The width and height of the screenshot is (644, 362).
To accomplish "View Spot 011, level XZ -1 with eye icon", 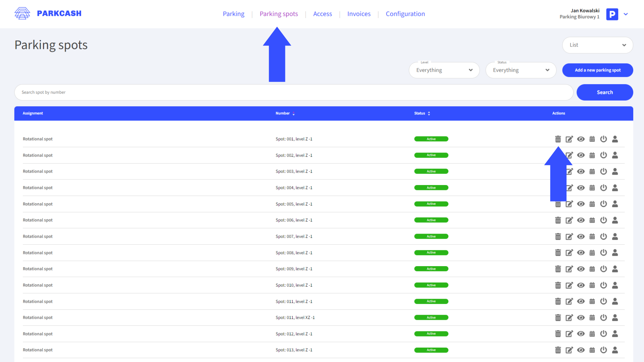I will click(581, 317).
